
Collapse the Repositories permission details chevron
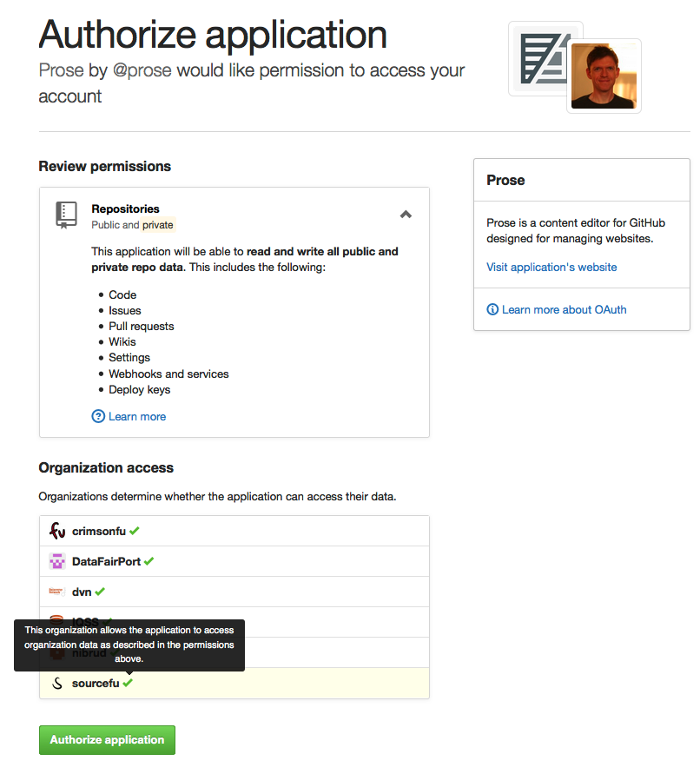click(x=406, y=215)
